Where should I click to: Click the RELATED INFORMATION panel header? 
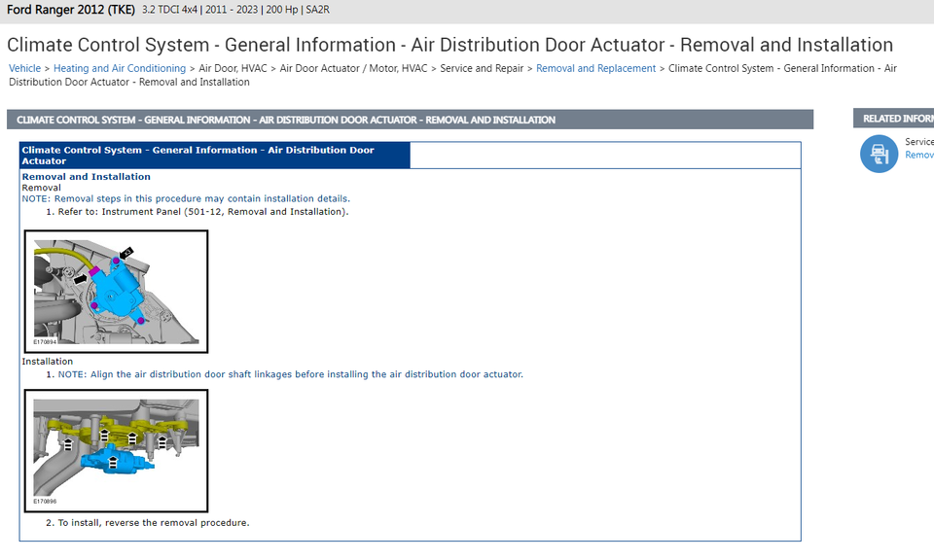893,119
